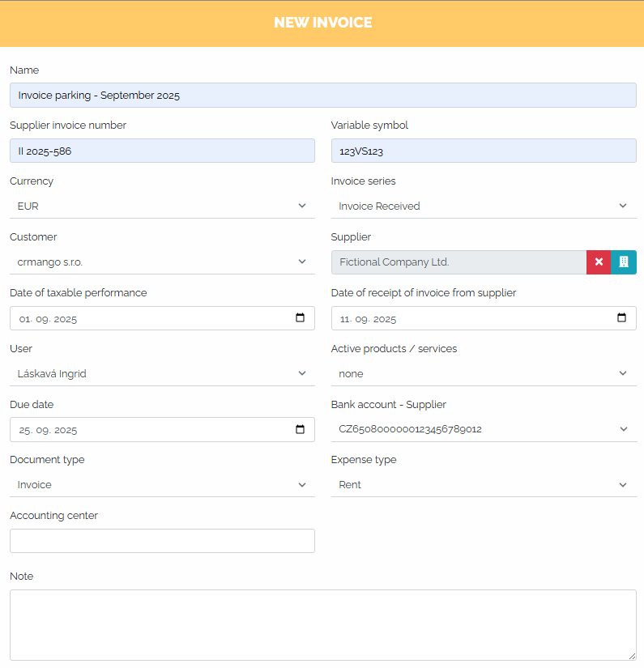Open calendar picker for date of receipt
644x668 pixels.
[x=621, y=318]
